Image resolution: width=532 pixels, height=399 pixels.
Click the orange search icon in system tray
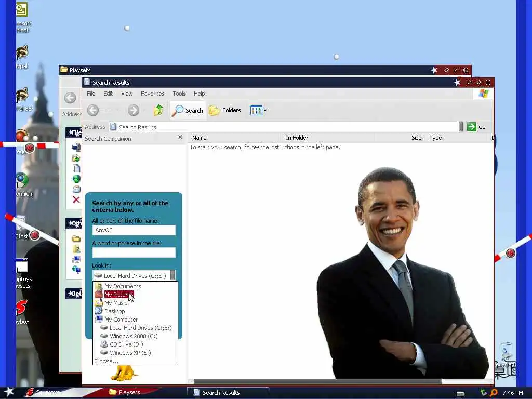click(x=494, y=393)
